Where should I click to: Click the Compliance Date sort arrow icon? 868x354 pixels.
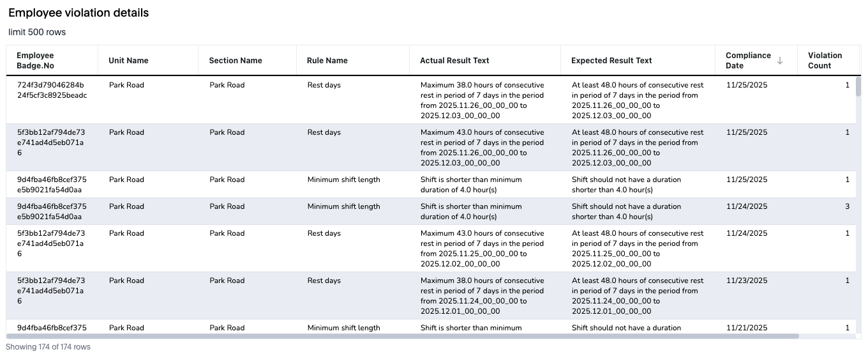pos(780,61)
